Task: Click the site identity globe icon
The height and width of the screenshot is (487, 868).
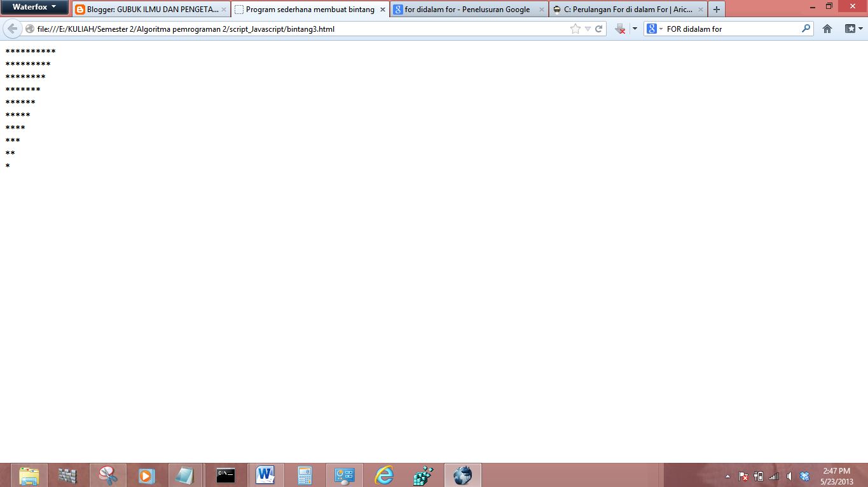Action: 29,29
